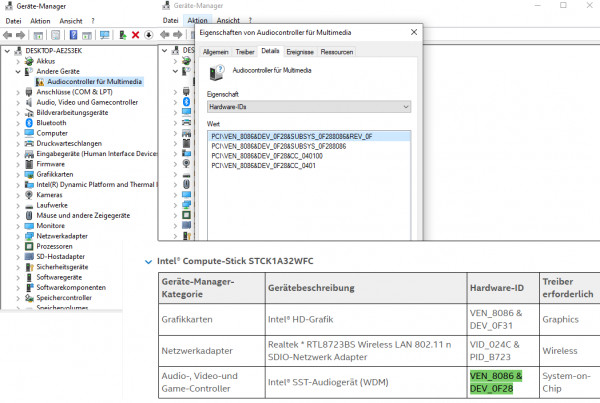Expand Audio, Video und Gamecontroller category
The width and height of the screenshot is (600, 403).
tap(18, 102)
